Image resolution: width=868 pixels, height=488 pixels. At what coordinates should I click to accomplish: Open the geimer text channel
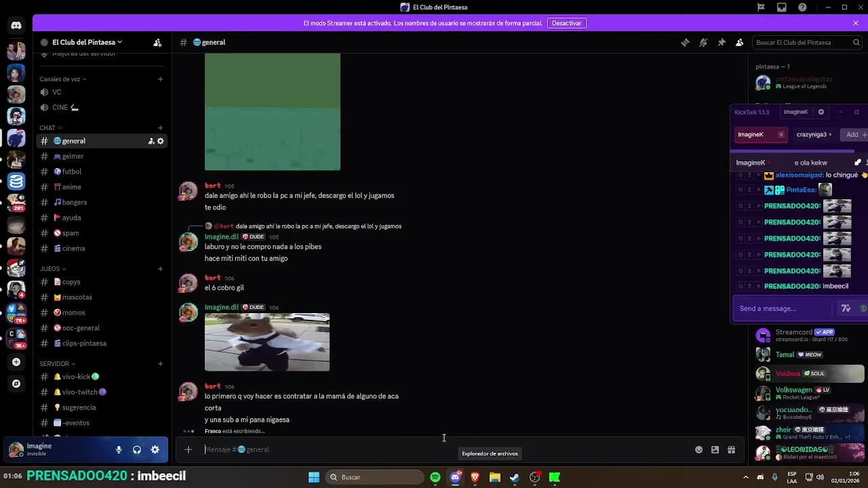(x=102, y=156)
